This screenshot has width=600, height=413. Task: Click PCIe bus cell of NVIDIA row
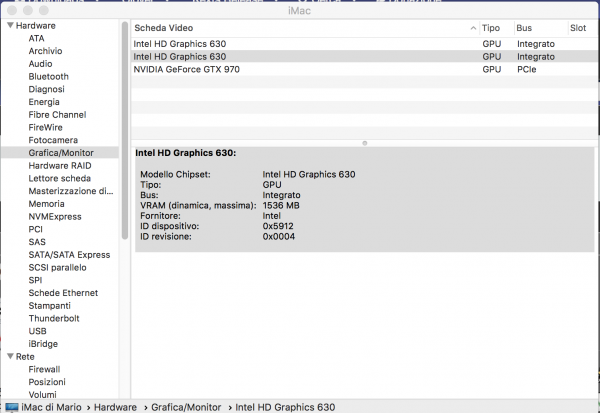tap(527, 69)
